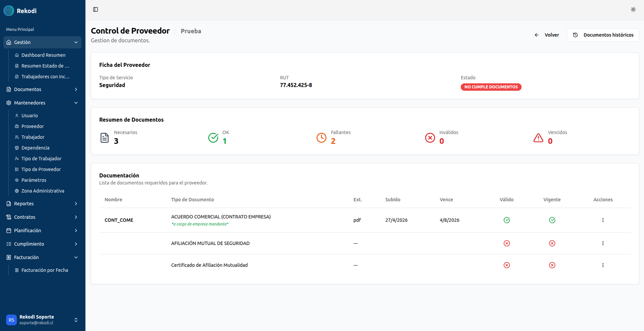The height and width of the screenshot is (331, 644).
Task: Collapse the Mantenedores menu chevron
Action: (x=76, y=103)
